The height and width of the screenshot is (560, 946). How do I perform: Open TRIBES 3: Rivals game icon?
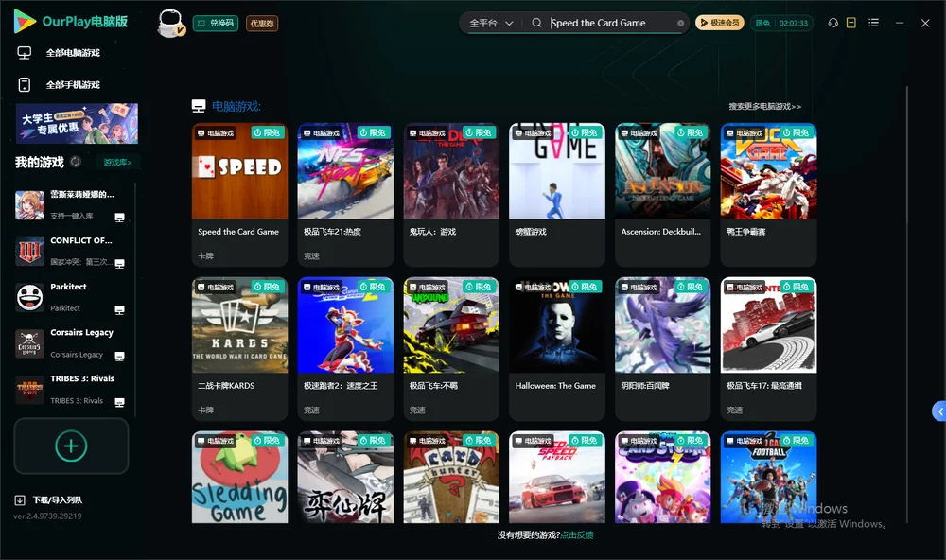(29, 390)
